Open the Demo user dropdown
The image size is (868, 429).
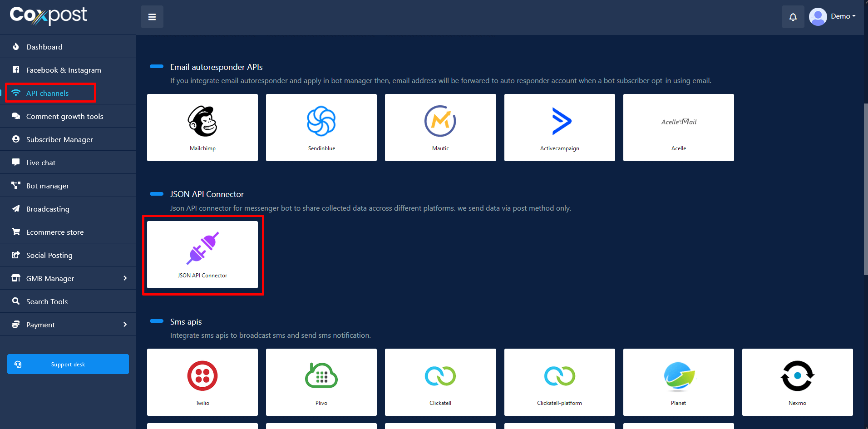pyautogui.click(x=833, y=16)
